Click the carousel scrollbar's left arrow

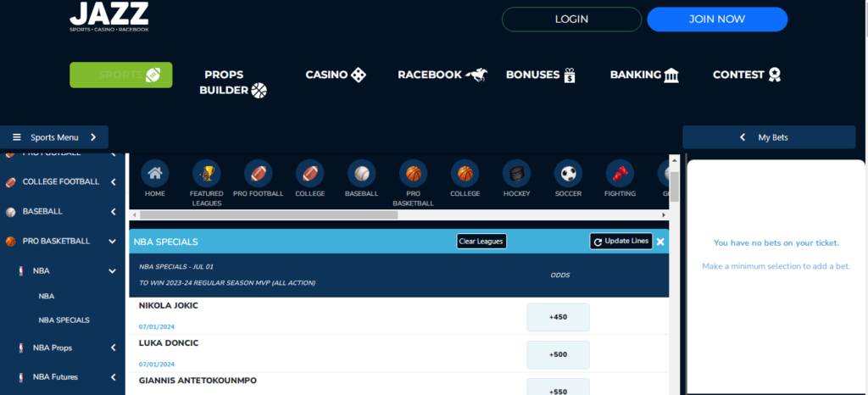tap(133, 214)
